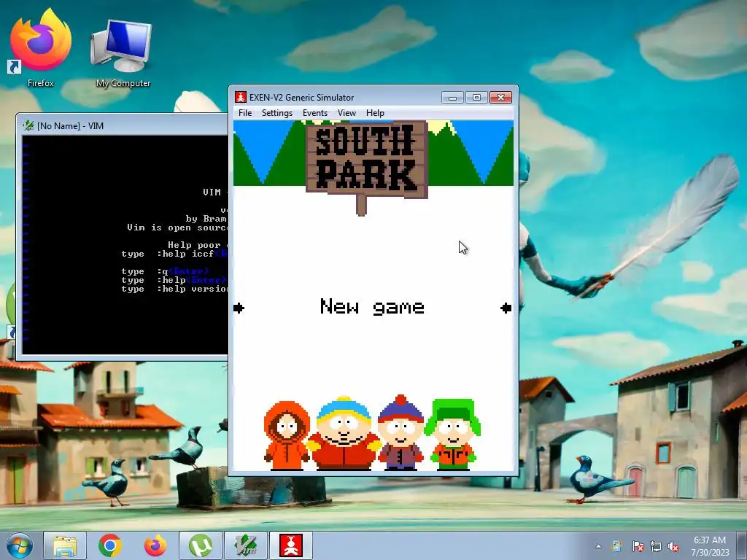Open the Windows Start menu
Image resolution: width=747 pixels, height=560 pixels.
pos(20,545)
